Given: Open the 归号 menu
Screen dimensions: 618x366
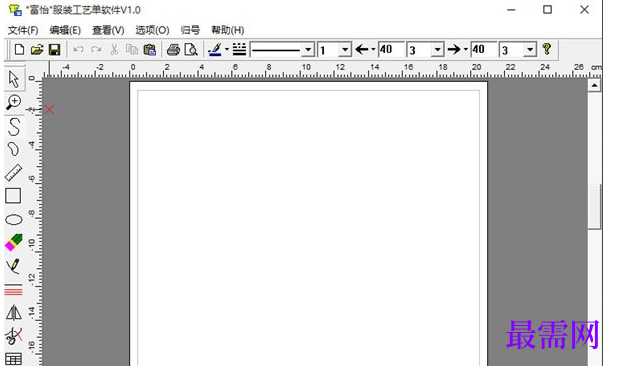Looking at the screenshot, I should click(190, 30).
